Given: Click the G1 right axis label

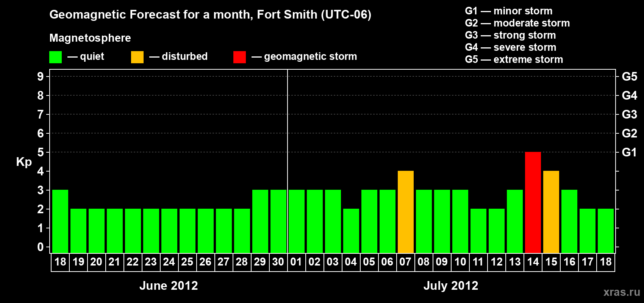Looking at the screenshot, I should (630, 152).
